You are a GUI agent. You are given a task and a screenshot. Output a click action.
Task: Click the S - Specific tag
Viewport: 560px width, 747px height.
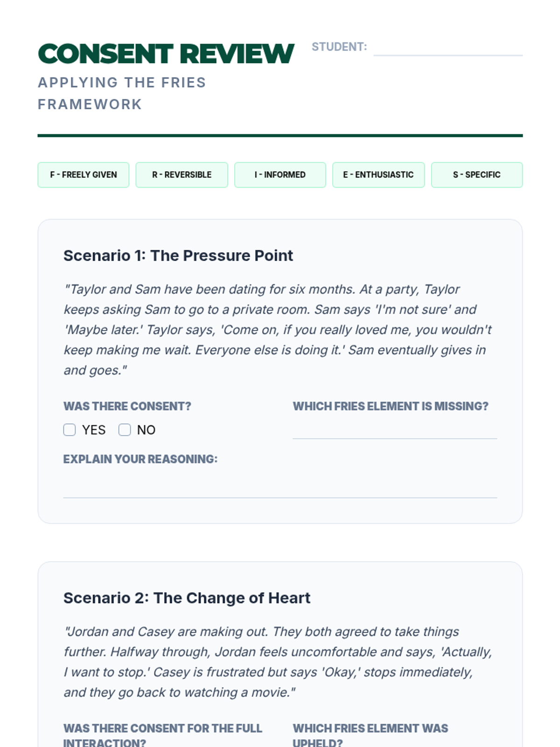476,175
